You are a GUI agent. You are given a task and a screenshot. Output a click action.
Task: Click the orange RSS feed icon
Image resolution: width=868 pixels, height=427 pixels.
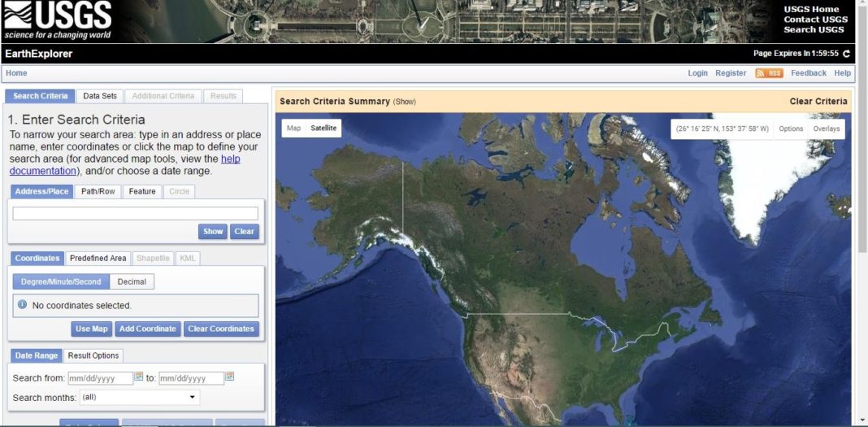tap(769, 73)
